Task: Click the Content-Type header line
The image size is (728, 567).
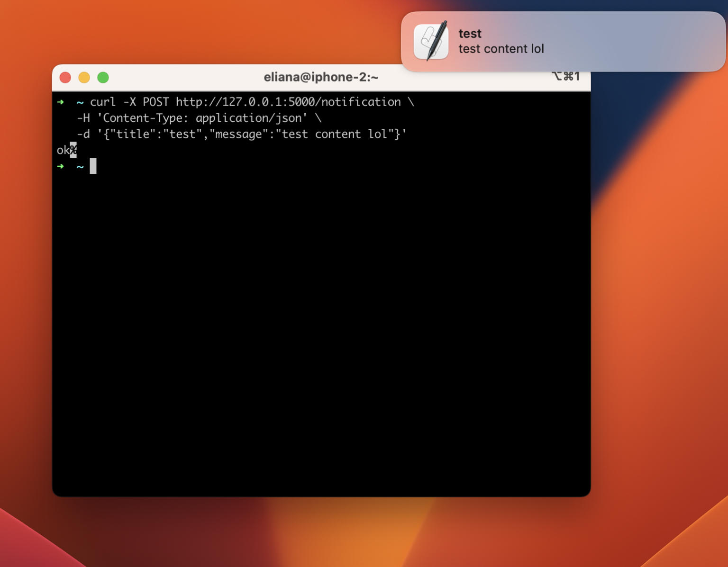Action: [198, 118]
